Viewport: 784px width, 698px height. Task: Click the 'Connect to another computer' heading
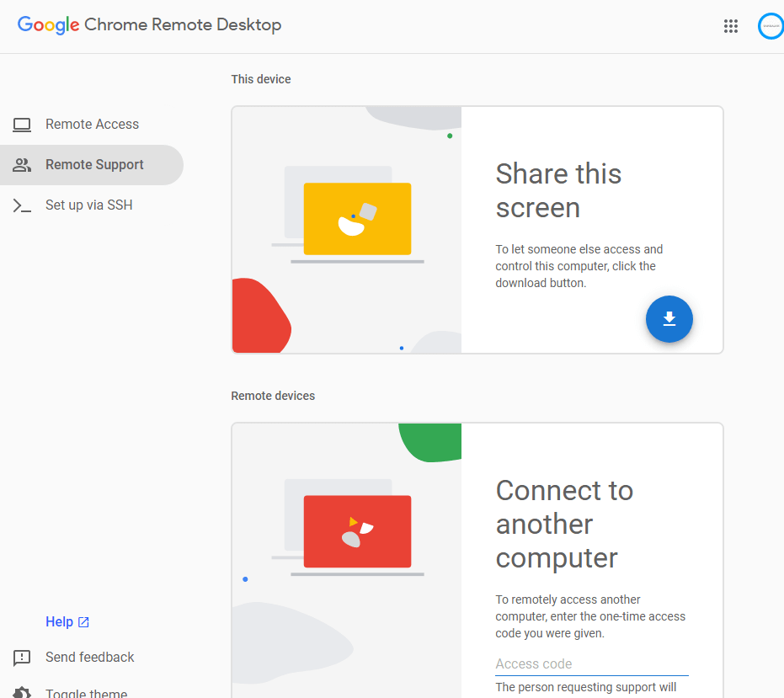(564, 524)
